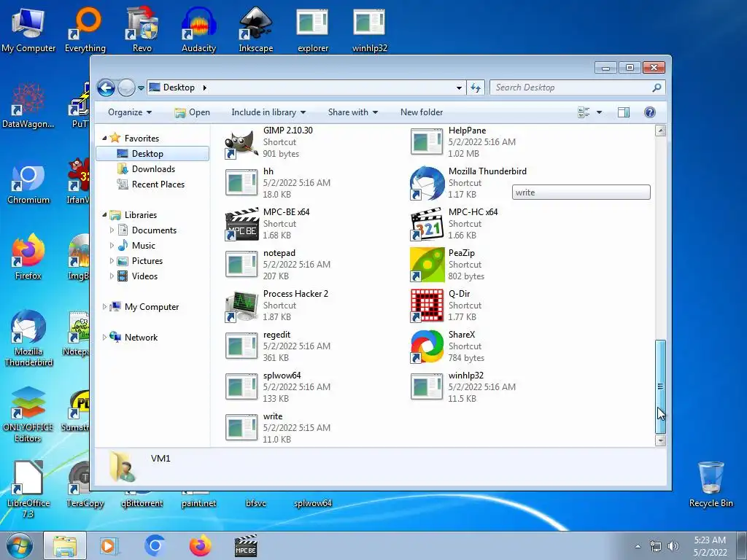Open Downloads in Favorites
The image size is (747, 560).
(x=153, y=169)
